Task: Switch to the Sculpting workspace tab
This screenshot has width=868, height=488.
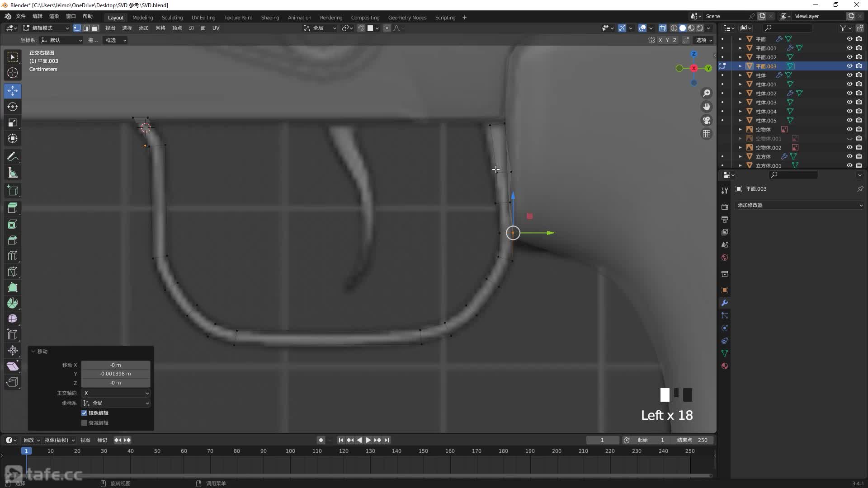Action: click(x=172, y=18)
